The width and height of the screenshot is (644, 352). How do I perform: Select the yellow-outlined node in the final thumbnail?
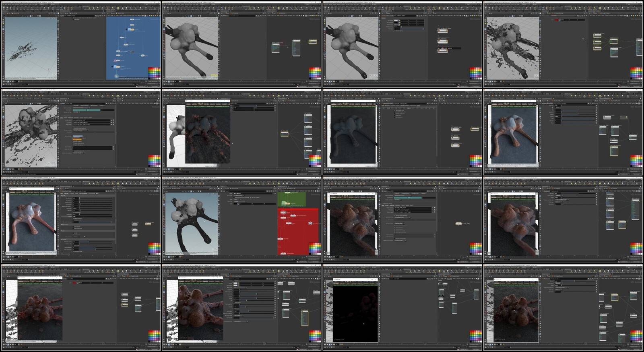pyautogui.click(x=615, y=297)
